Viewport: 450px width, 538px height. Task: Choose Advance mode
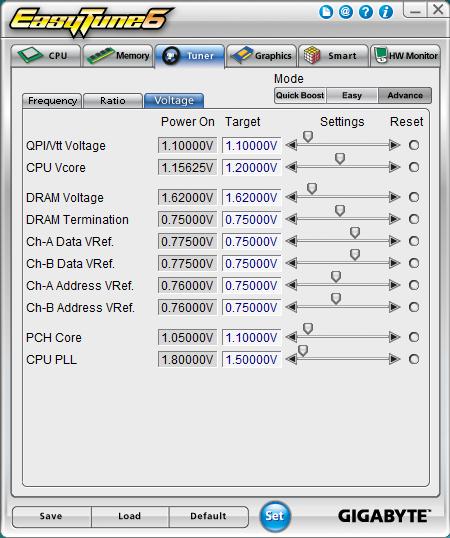coord(405,95)
